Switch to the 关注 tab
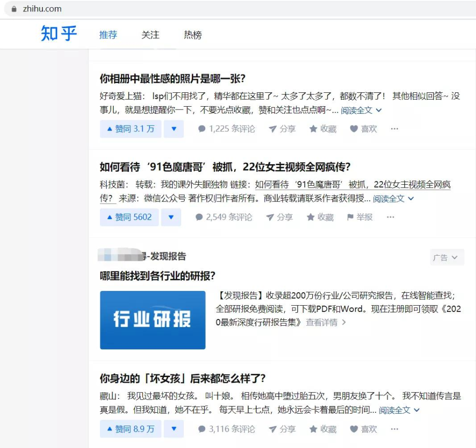The width and height of the screenshot is (476, 448). 150,35
